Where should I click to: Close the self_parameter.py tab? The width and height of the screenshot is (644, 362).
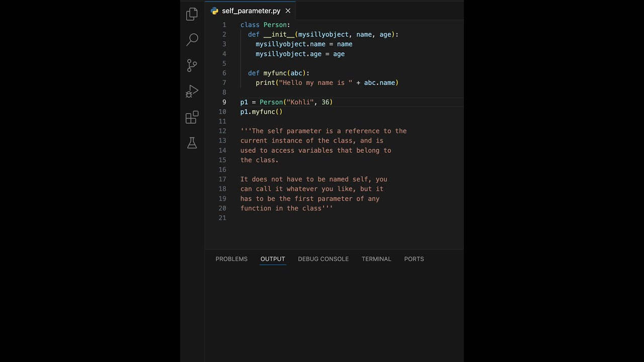[x=288, y=11]
